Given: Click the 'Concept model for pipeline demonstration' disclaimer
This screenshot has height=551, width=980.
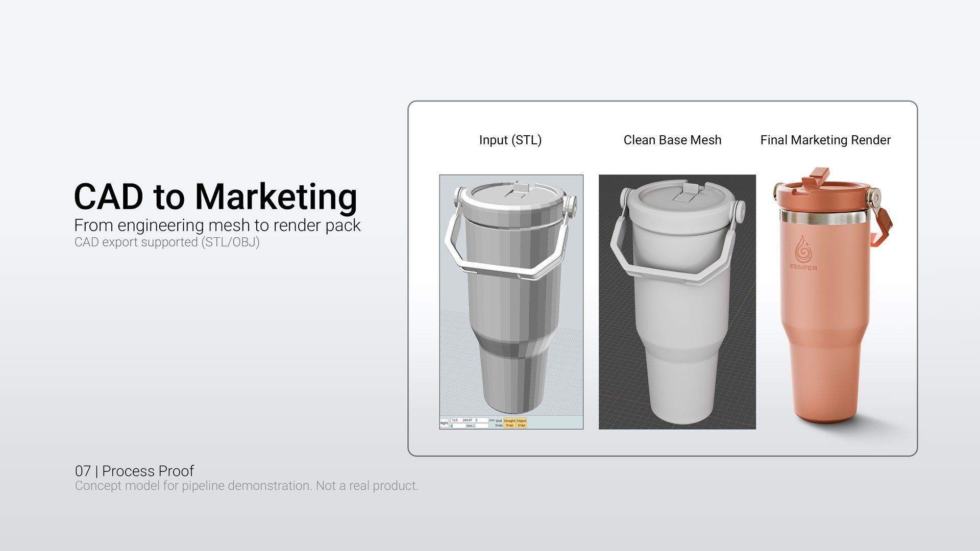Looking at the screenshot, I should point(247,486).
